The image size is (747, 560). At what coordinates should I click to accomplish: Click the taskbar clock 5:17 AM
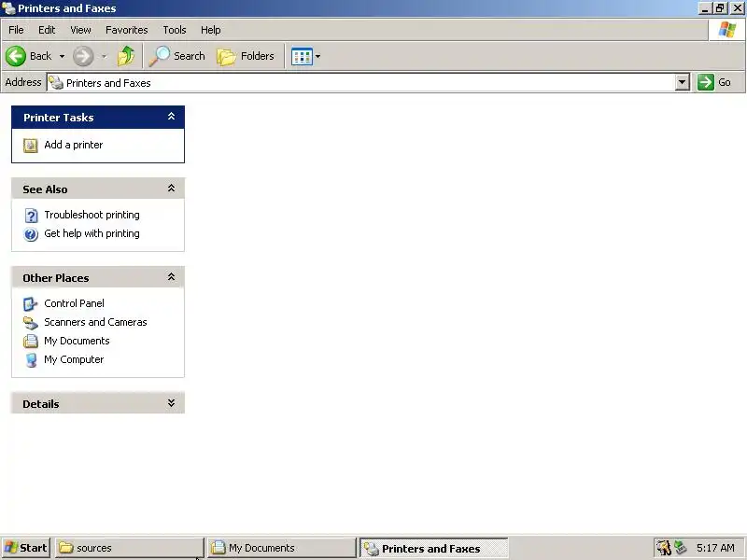tap(715, 548)
